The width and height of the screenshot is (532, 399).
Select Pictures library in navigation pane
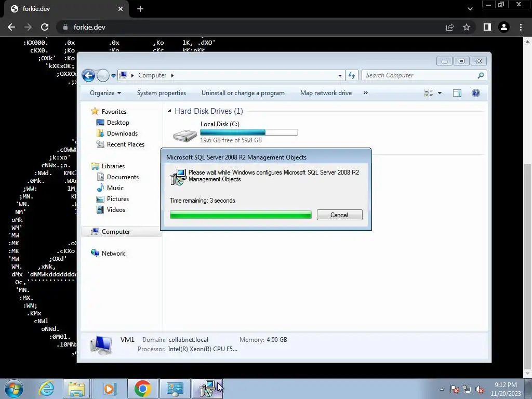[x=118, y=199]
